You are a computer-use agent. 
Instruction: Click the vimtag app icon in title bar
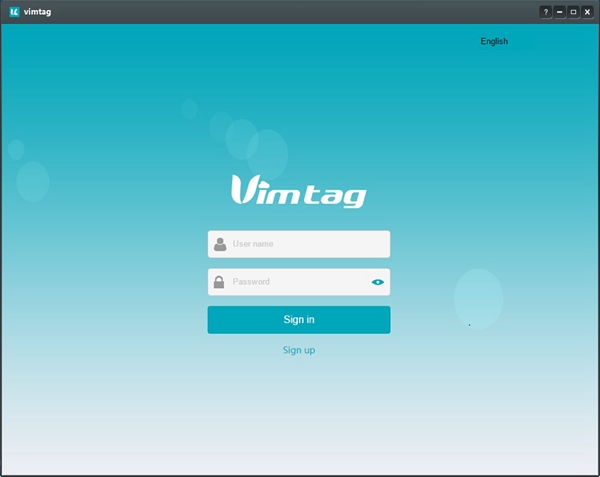pos(14,12)
